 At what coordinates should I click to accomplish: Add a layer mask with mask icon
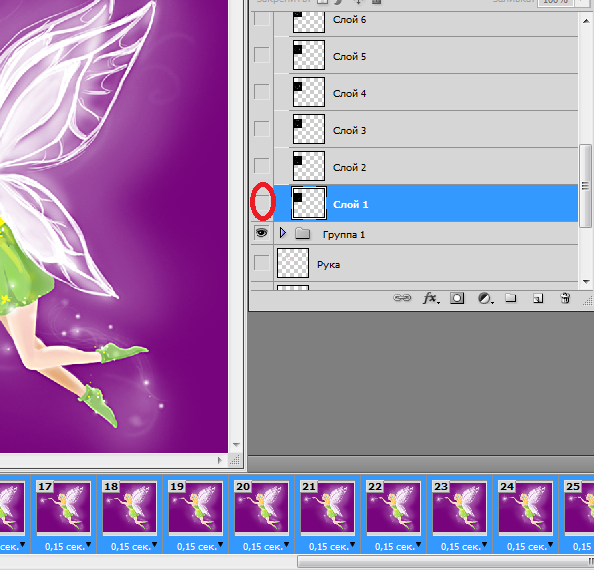coord(457,298)
